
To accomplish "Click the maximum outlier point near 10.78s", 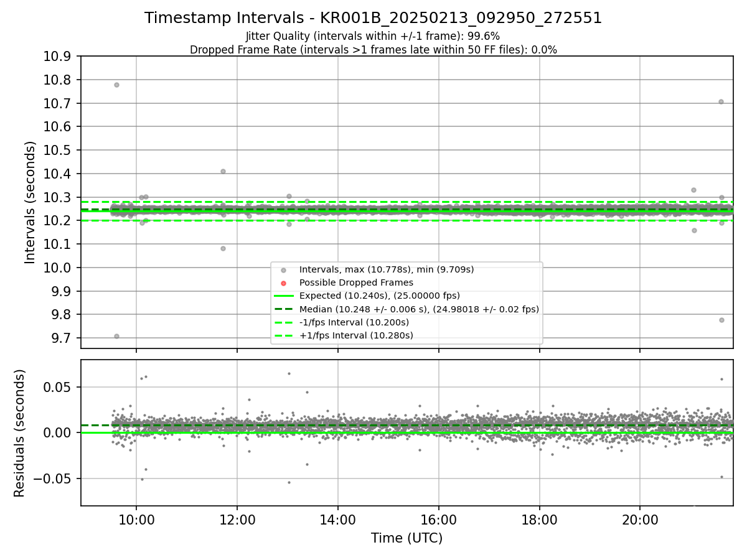I will pyautogui.click(x=116, y=85).
